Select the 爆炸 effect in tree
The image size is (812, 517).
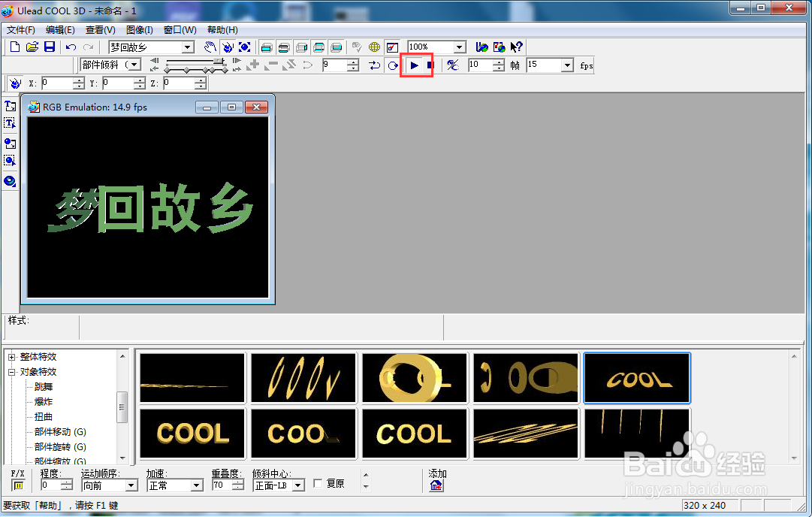(44, 402)
